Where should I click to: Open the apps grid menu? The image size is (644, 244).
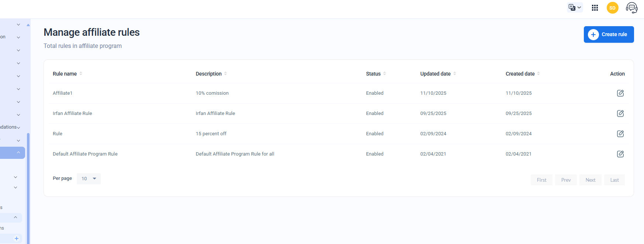[x=595, y=8]
